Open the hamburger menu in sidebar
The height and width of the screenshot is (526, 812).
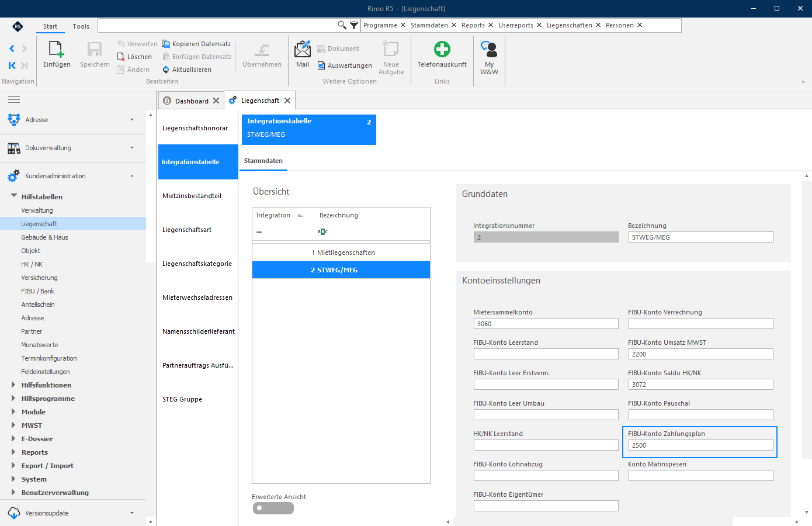click(x=14, y=99)
